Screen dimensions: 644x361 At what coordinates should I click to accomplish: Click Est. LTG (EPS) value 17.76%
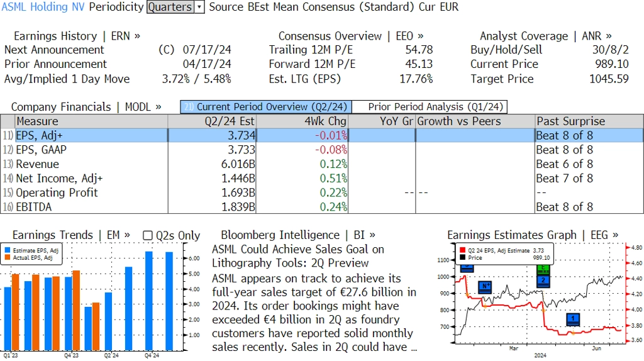[x=416, y=79]
